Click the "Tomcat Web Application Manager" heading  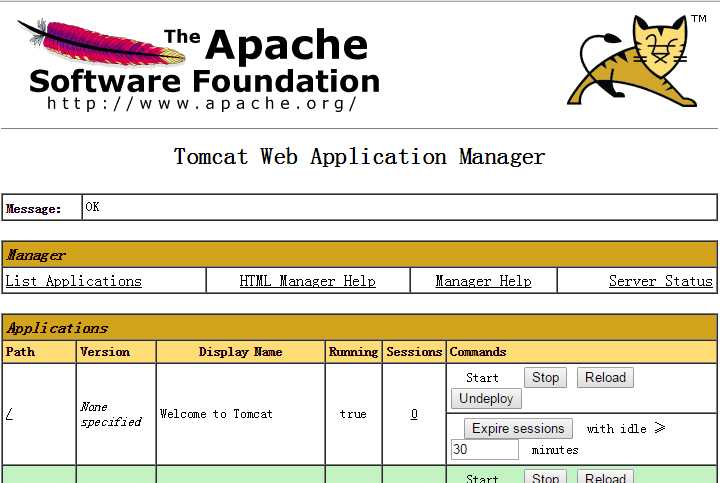pyautogui.click(x=360, y=157)
